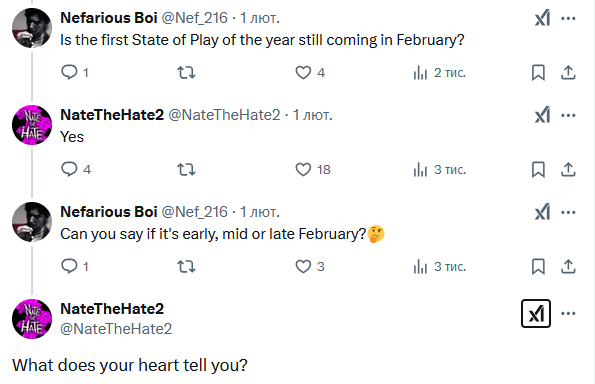This screenshot has width=595, height=384.
Task: Click boxed Grok button on main post
Action: pos(536,313)
